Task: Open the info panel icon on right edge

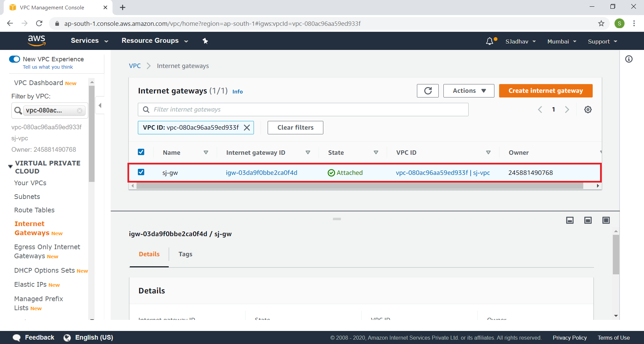Action: point(629,59)
